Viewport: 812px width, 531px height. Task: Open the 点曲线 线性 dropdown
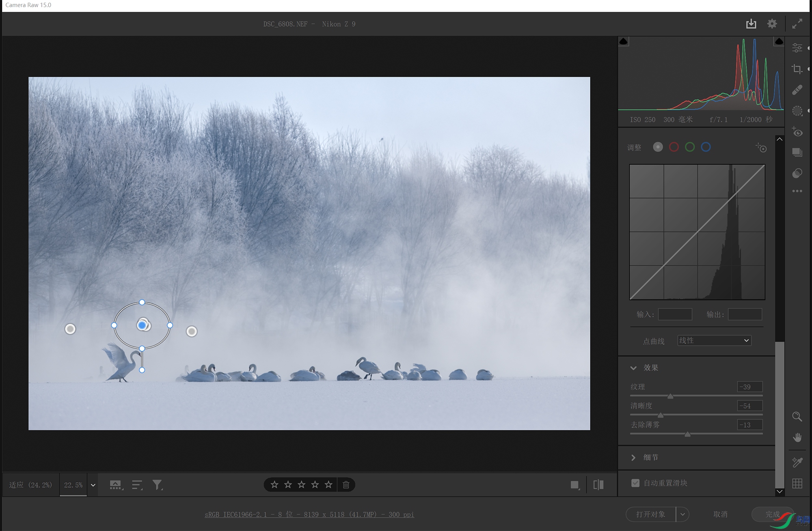tap(714, 340)
